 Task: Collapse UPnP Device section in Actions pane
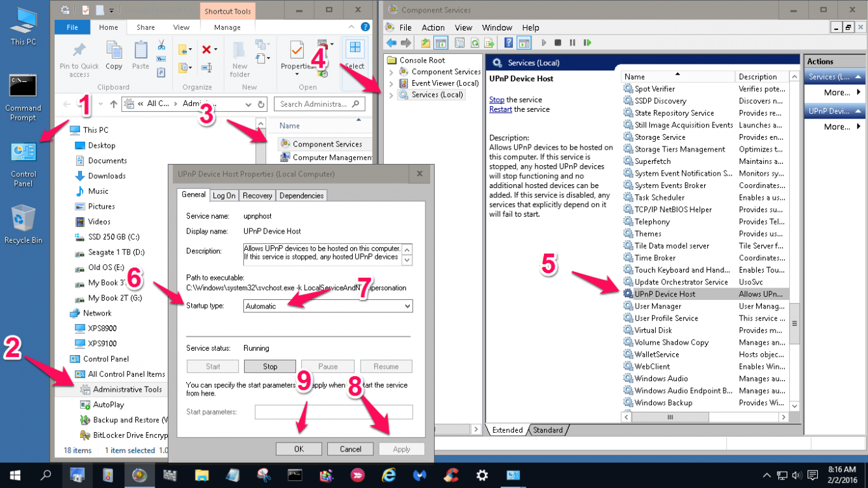(x=860, y=111)
